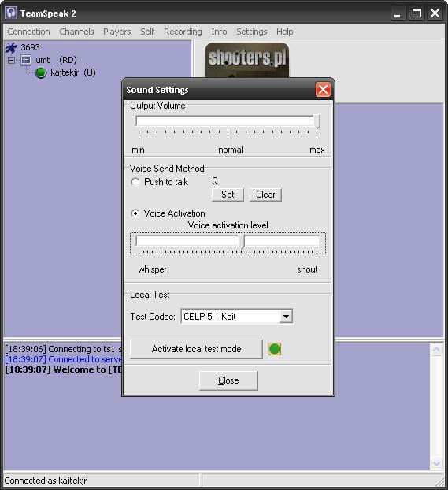Open the Players menu
The width and height of the screenshot is (448, 490).
(x=117, y=32)
